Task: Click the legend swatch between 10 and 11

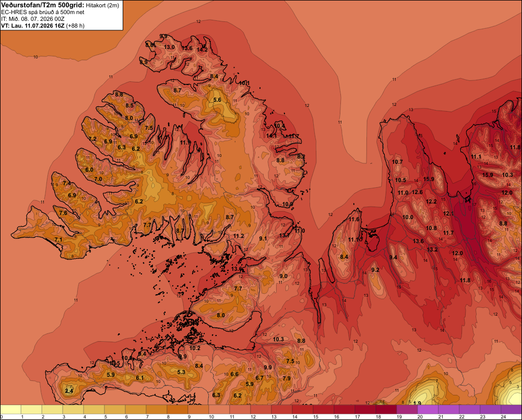Action: click(219, 410)
